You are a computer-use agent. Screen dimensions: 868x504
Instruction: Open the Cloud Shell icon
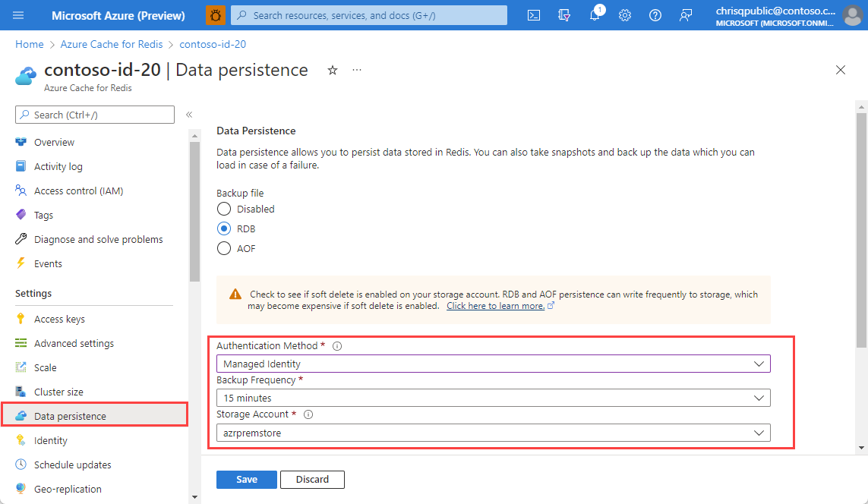534,15
